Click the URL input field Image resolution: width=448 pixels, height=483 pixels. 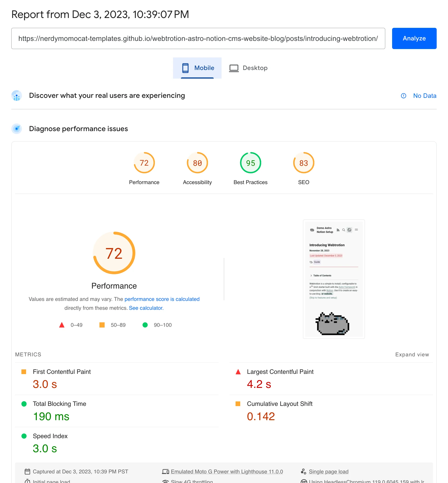198,38
